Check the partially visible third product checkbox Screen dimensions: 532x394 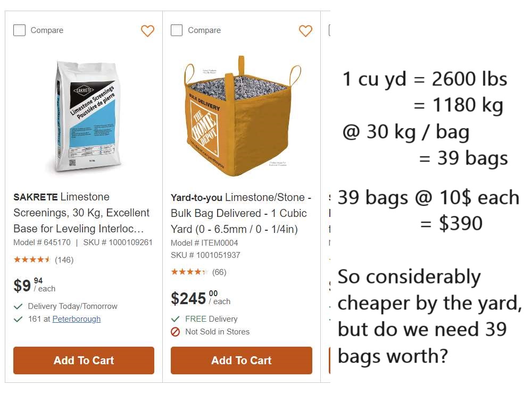click(x=329, y=30)
